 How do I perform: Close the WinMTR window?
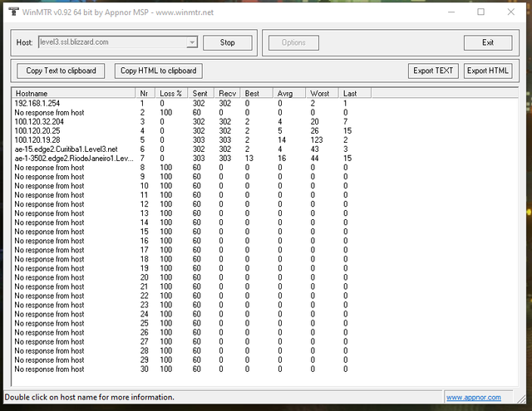[x=511, y=12]
